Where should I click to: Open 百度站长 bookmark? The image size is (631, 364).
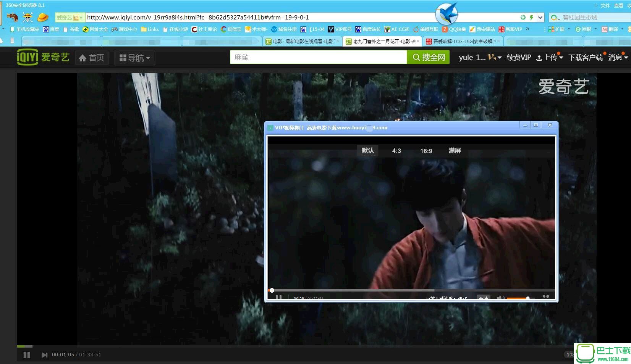(x=368, y=29)
